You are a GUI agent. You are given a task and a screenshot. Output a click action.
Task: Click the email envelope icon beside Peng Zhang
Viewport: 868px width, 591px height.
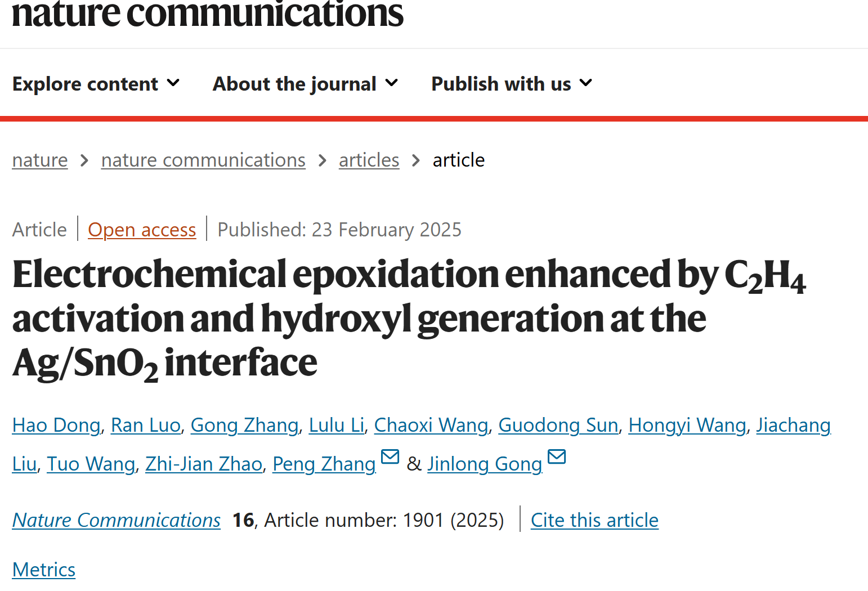(x=390, y=456)
